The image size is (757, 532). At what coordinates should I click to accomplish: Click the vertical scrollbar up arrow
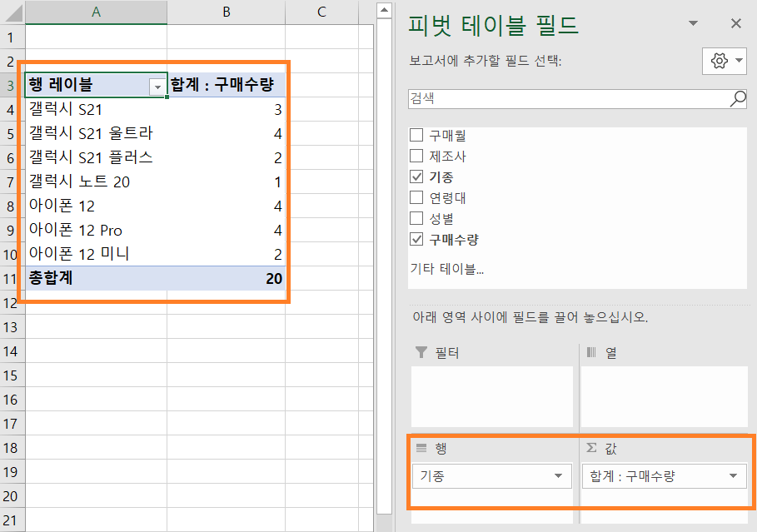384,10
